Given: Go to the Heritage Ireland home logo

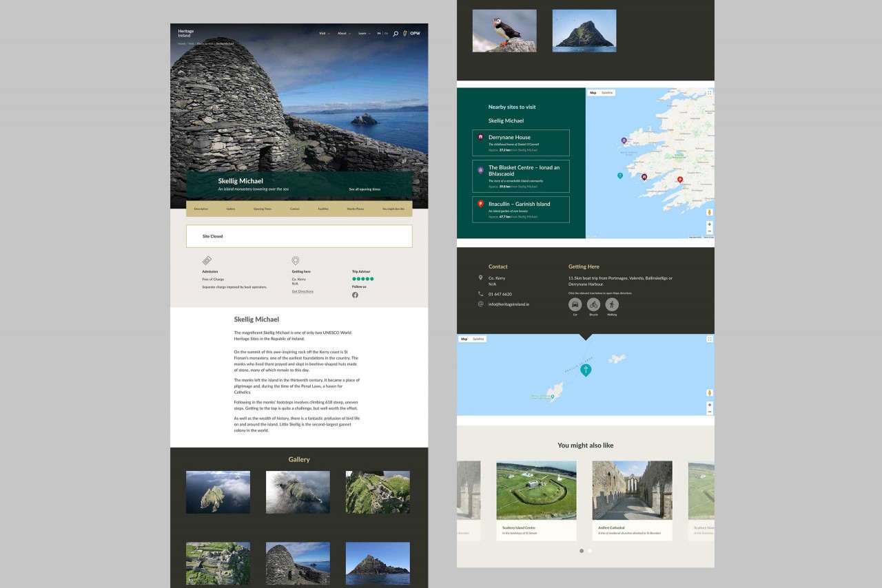Looking at the screenshot, I should pyautogui.click(x=186, y=33).
